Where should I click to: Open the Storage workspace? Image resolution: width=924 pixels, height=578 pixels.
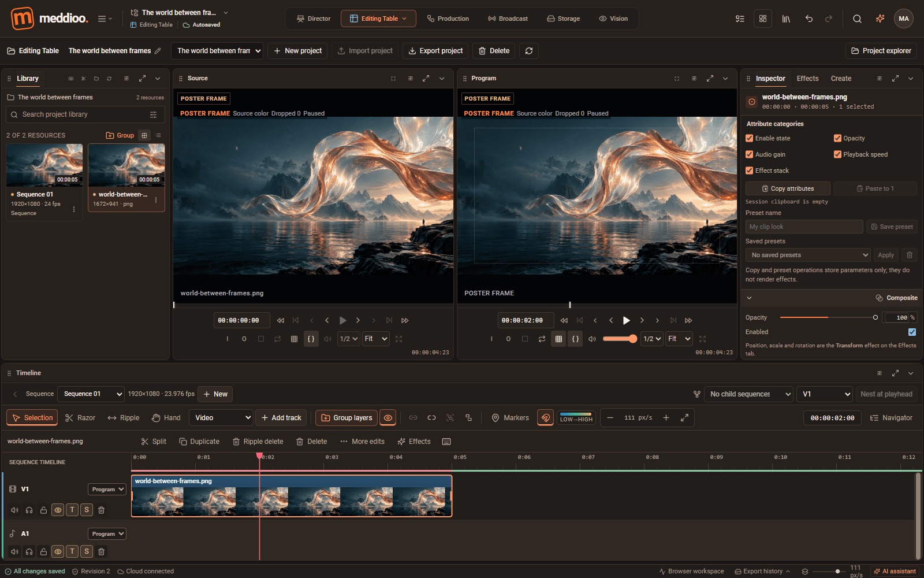[x=563, y=18]
